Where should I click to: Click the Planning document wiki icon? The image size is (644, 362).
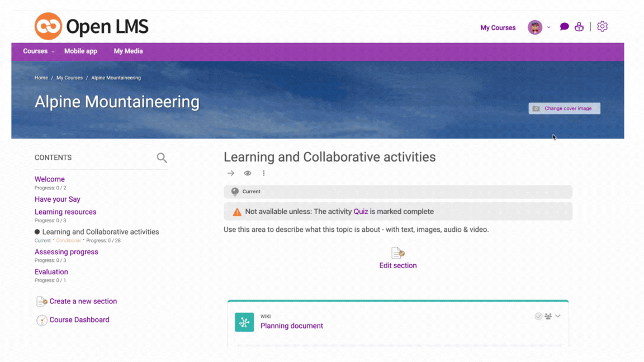click(244, 322)
